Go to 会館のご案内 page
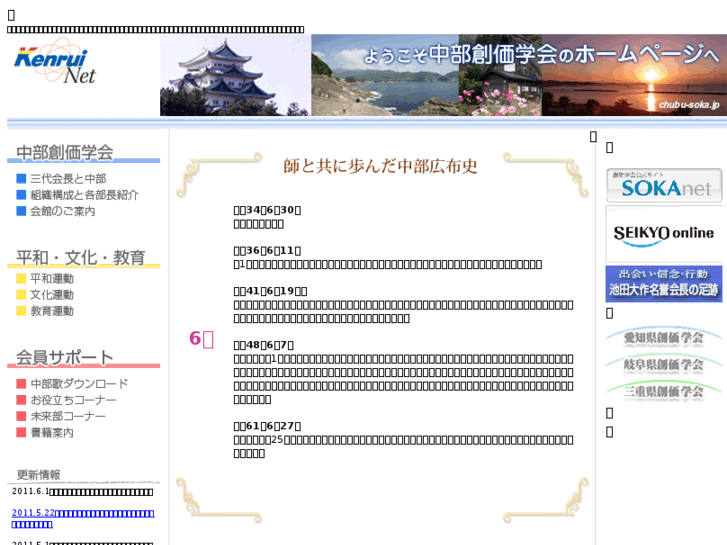 tap(63, 211)
